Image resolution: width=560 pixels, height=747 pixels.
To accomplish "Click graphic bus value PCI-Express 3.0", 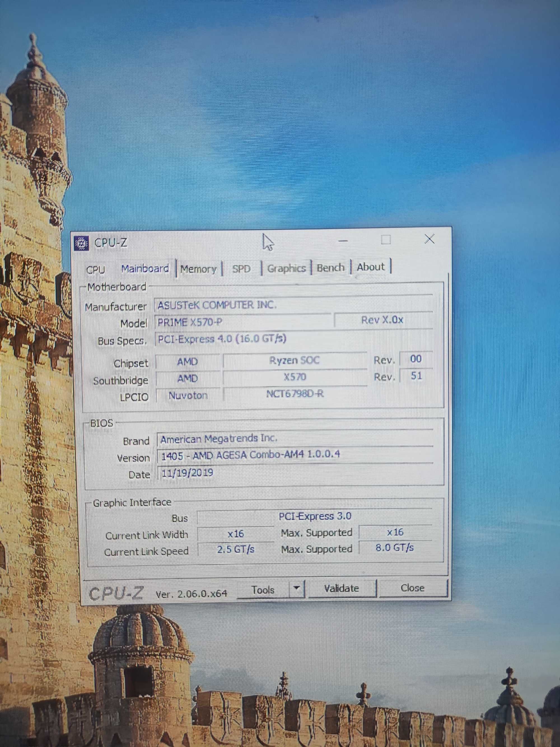I will coord(315,516).
